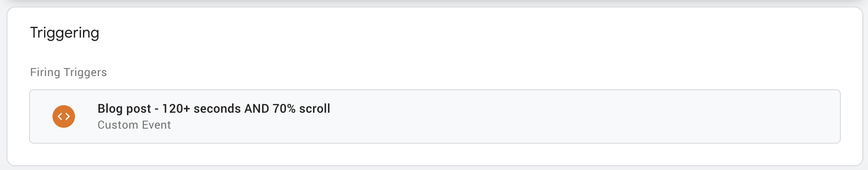
Task: Select the "Firing Triggers" label
Action: (68, 72)
